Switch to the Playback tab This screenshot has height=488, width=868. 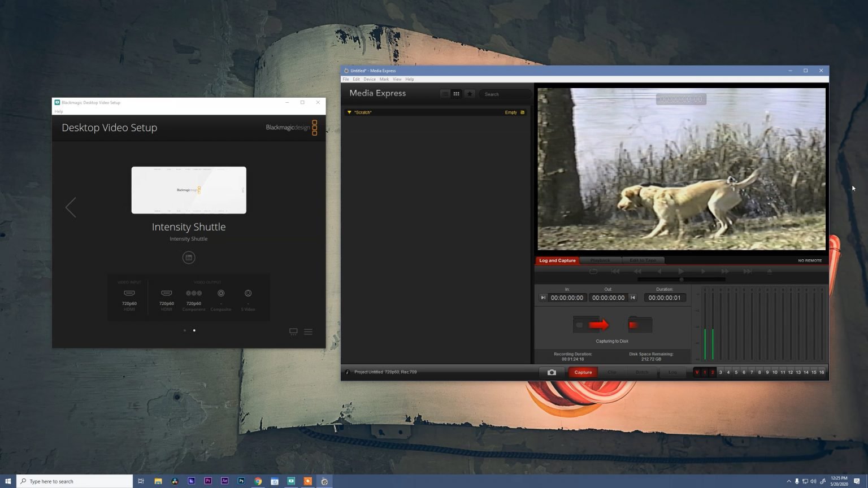(600, 260)
